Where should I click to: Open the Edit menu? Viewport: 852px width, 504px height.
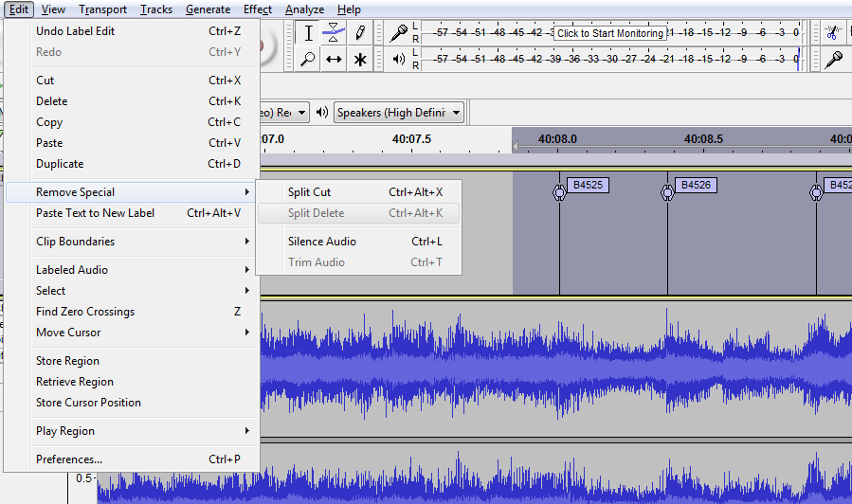point(19,9)
